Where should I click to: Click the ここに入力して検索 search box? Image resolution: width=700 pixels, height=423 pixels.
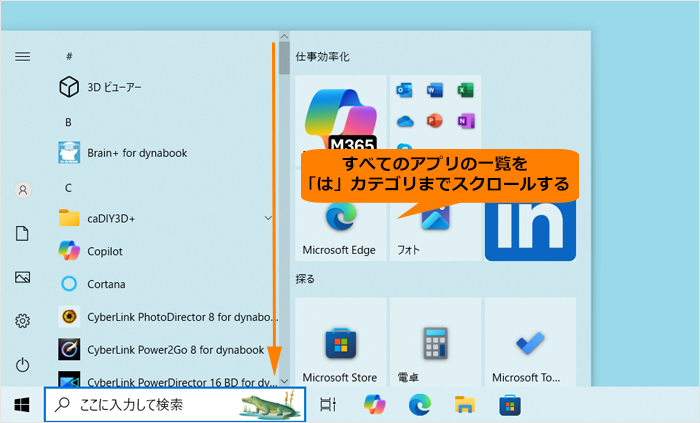pos(175,404)
